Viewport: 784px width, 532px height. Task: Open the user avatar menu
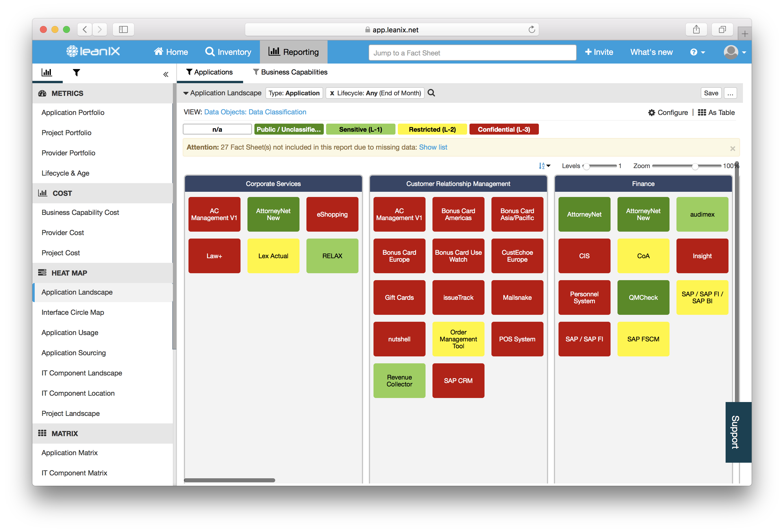pyautogui.click(x=735, y=52)
